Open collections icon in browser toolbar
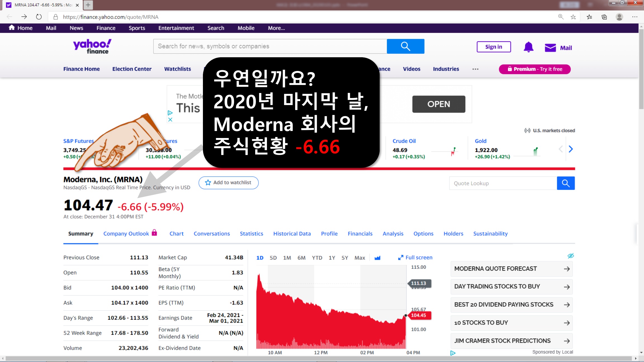 (604, 17)
